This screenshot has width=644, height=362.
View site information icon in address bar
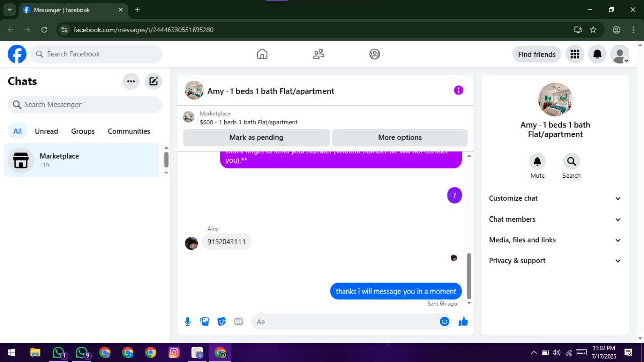(x=64, y=30)
